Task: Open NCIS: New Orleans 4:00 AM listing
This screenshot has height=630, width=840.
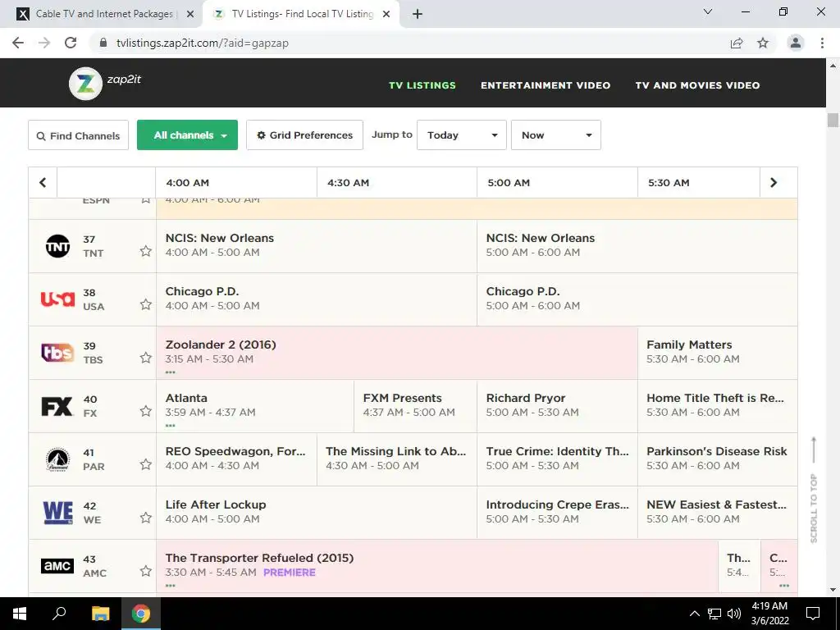Action: (316, 246)
